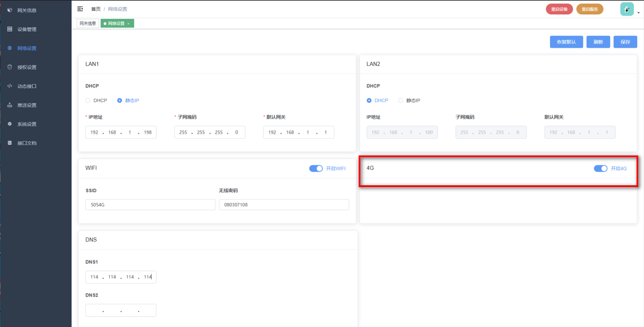Go to 首页 in the breadcrumb

point(96,9)
